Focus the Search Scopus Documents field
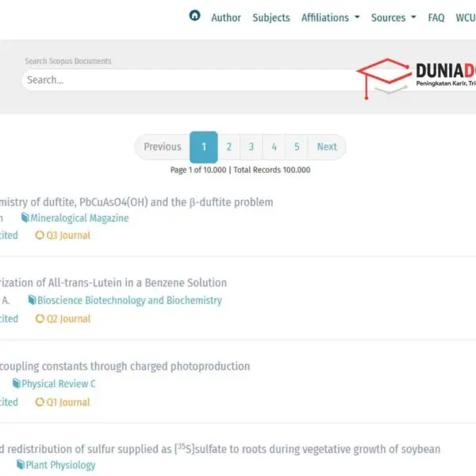Viewport: 476px width, 476px height. coord(190,79)
